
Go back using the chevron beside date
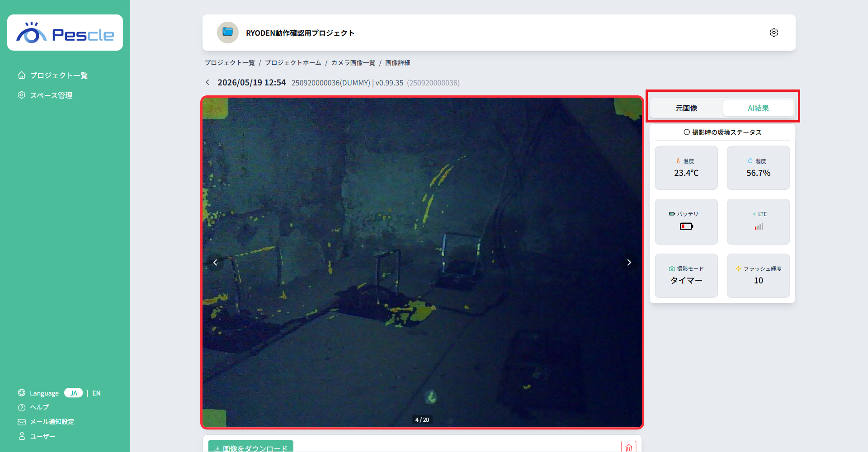(x=208, y=82)
